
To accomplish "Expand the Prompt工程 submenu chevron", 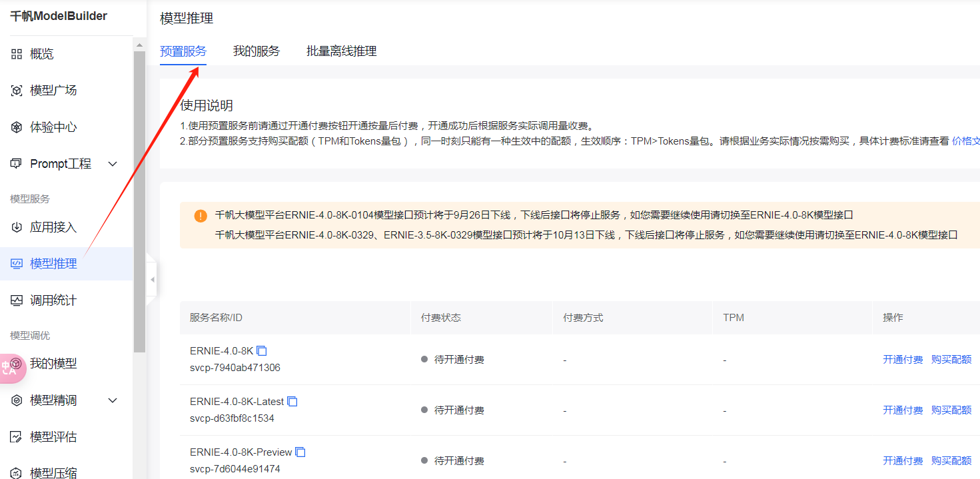I will (113, 164).
